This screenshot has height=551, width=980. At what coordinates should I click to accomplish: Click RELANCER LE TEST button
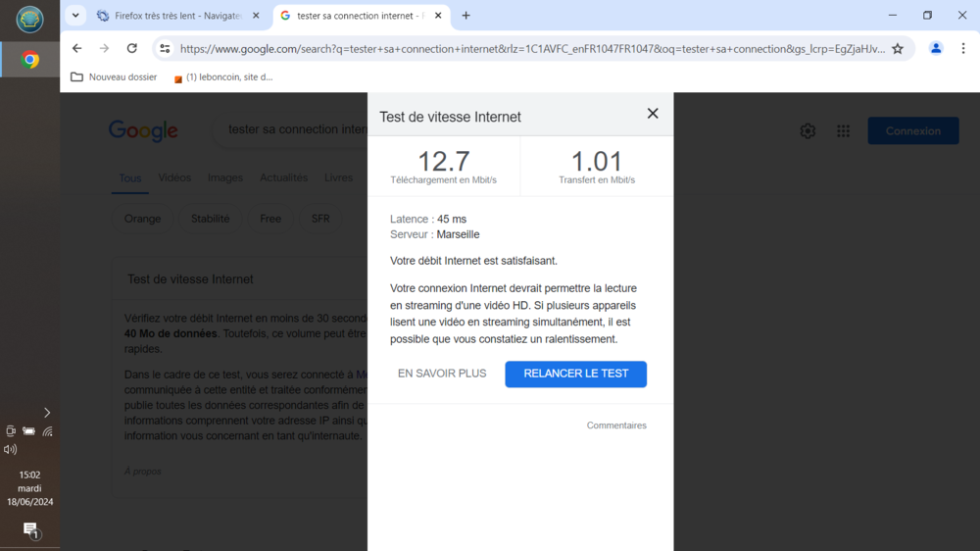click(575, 374)
